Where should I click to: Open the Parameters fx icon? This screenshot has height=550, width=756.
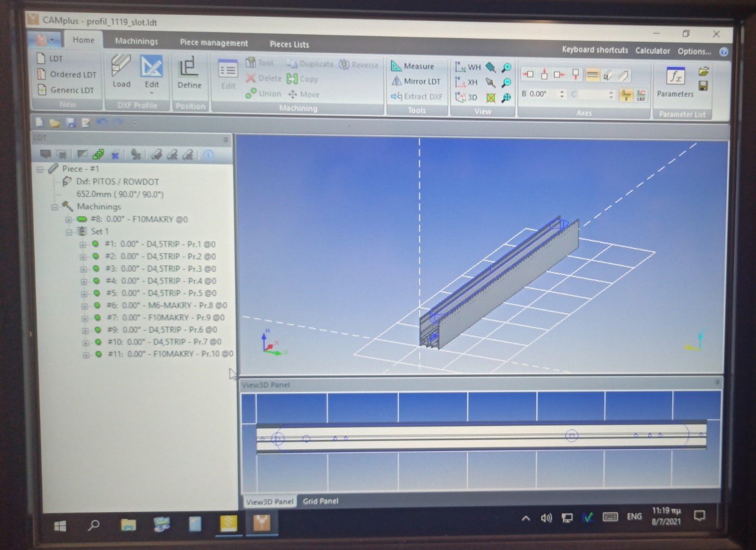coord(675,77)
